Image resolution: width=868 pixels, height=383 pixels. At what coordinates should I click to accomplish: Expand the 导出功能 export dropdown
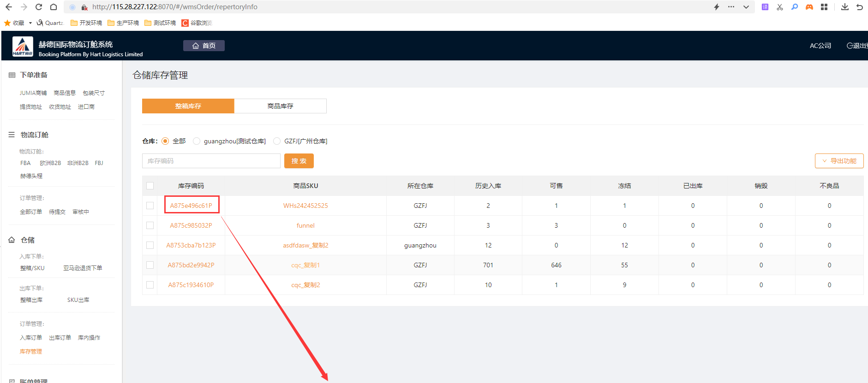[839, 161]
